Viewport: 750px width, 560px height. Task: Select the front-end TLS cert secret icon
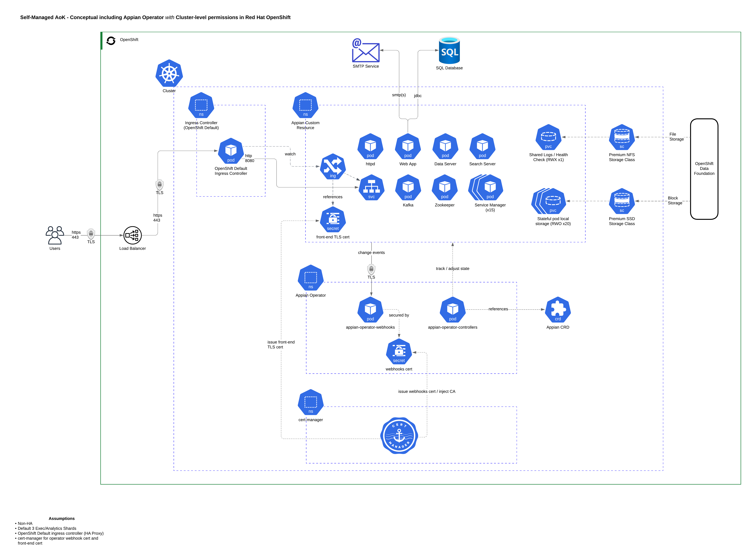pos(333,220)
